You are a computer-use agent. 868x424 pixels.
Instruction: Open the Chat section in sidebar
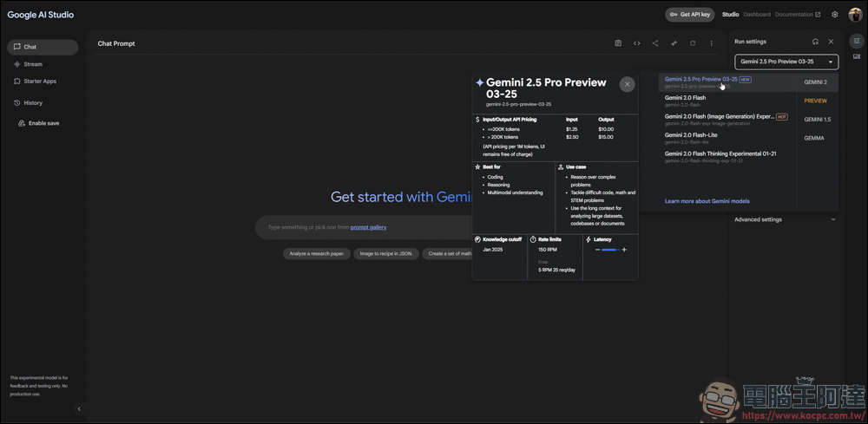(43, 47)
